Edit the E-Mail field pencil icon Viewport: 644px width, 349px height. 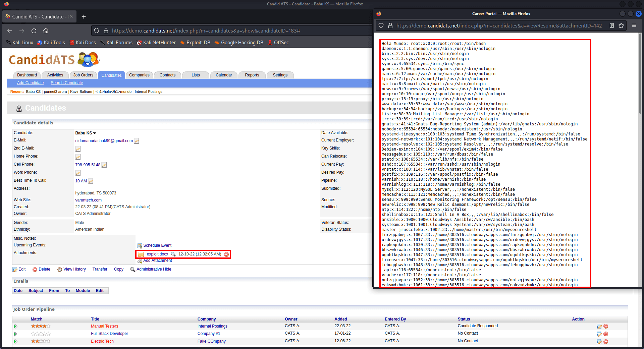[x=137, y=141]
